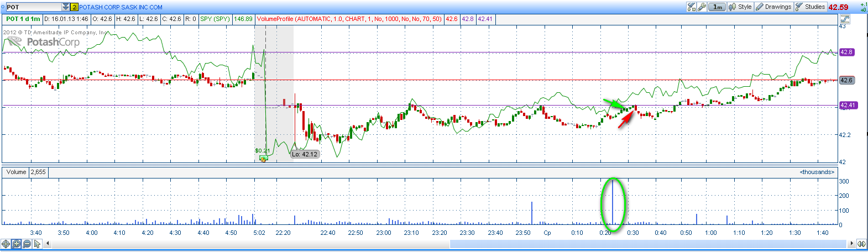The width and height of the screenshot is (868, 252).
Task: Click the R: 0 range value cell
Action: [191, 19]
